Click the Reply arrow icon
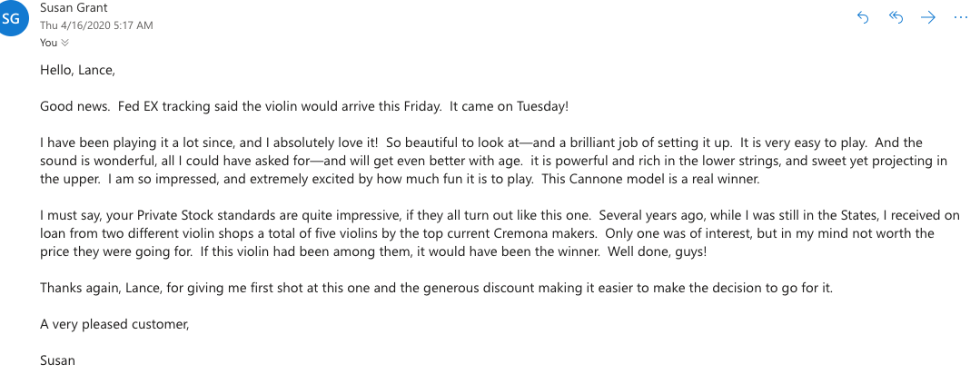The width and height of the screenshot is (980, 384). click(863, 17)
